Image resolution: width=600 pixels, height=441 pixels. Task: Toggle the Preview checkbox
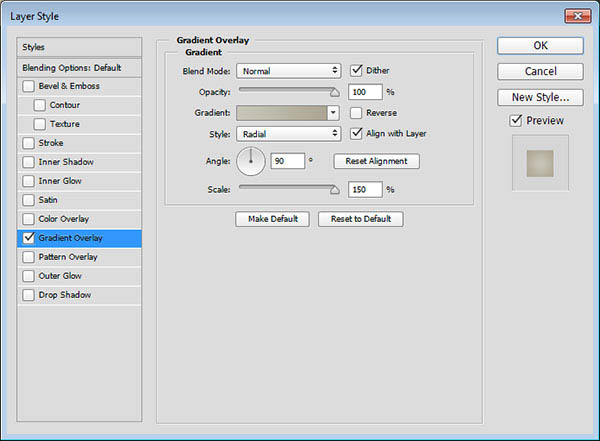[515, 121]
